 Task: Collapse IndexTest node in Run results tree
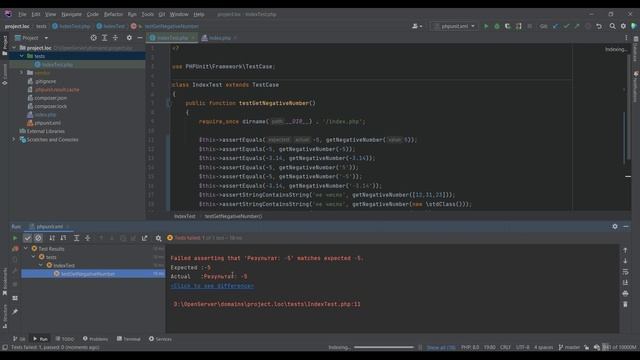tap(41, 265)
